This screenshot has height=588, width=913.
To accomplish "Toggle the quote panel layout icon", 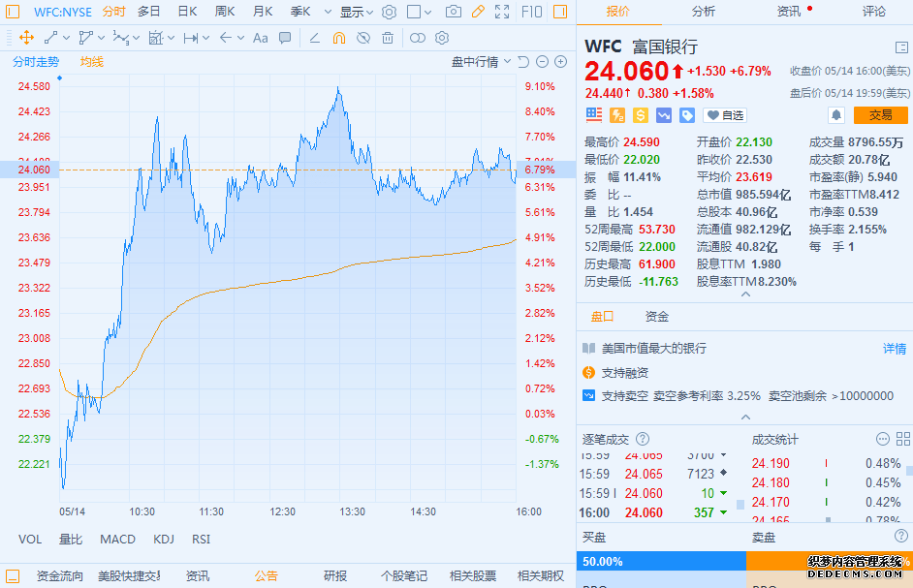I will 901,47.
